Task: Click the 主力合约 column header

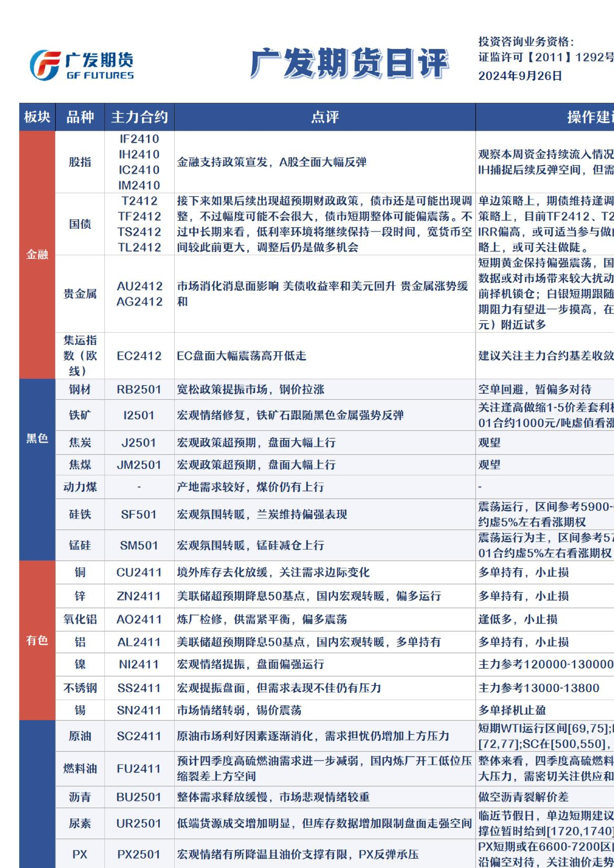Action: tap(140, 117)
